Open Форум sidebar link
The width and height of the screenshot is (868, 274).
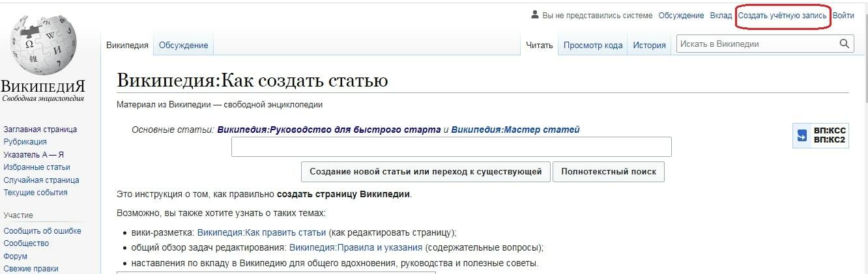[x=15, y=256]
